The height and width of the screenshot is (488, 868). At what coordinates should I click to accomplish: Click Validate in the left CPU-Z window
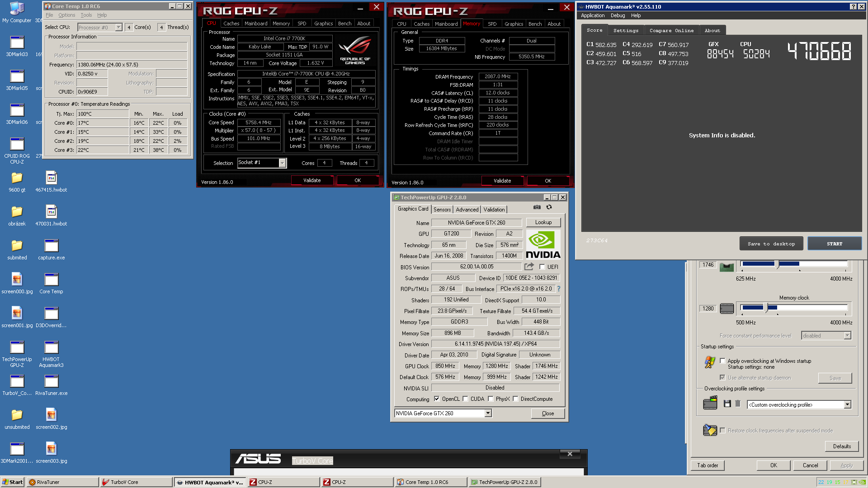click(312, 180)
